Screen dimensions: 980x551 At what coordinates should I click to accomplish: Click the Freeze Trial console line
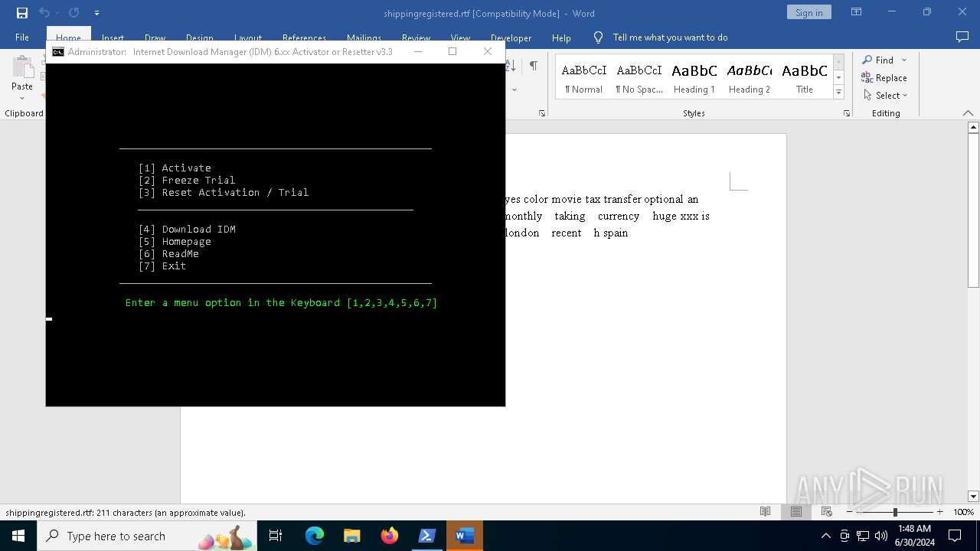tap(187, 180)
